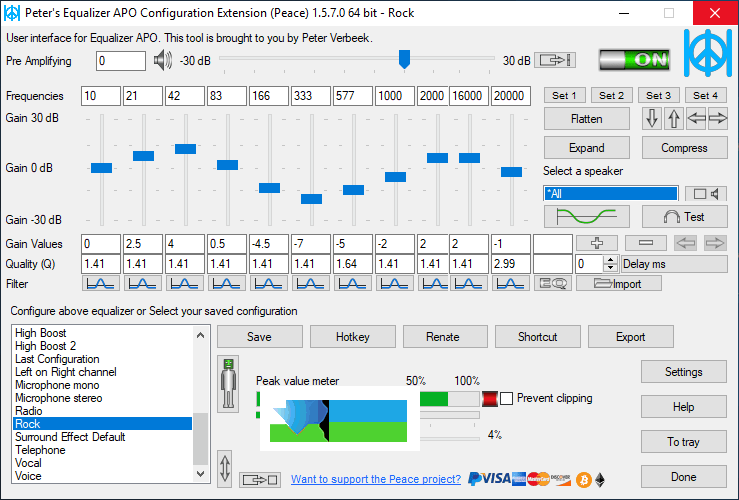739x500 pixels.
Task: Click the configuration list down scroll arrow
Action: point(200,474)
